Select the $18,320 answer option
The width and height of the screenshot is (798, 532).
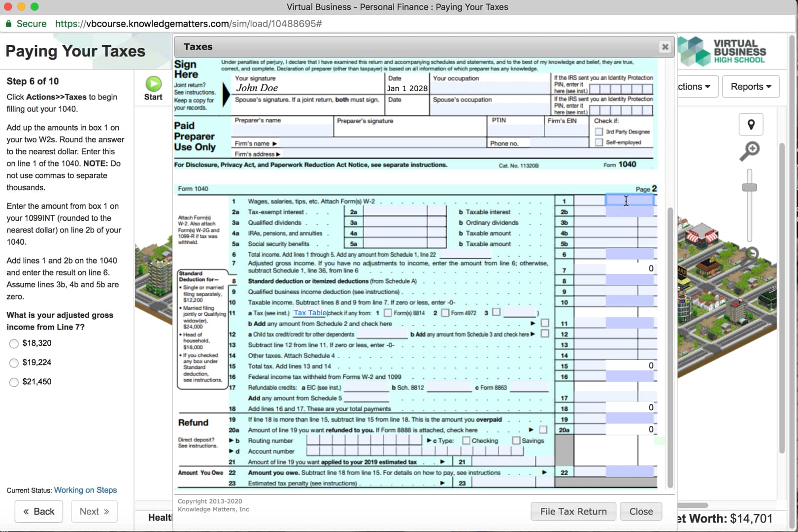click(x=14, y=344)
